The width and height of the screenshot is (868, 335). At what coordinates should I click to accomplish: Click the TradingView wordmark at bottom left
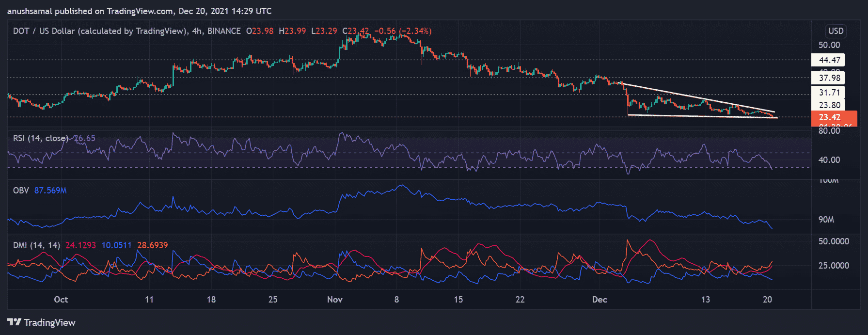pyautogui.click(x=49, y=322)
